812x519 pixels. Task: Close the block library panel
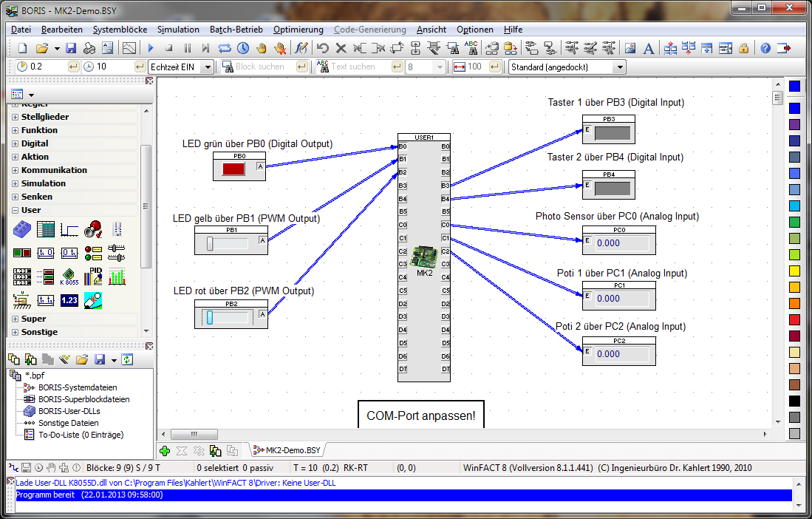(x=150, y=81)
